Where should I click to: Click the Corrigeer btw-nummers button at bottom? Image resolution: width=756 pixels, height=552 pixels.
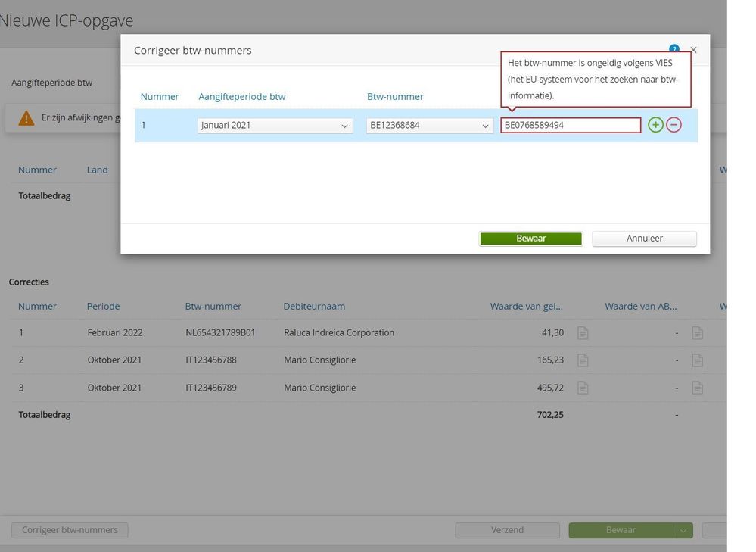pos(70,530)
